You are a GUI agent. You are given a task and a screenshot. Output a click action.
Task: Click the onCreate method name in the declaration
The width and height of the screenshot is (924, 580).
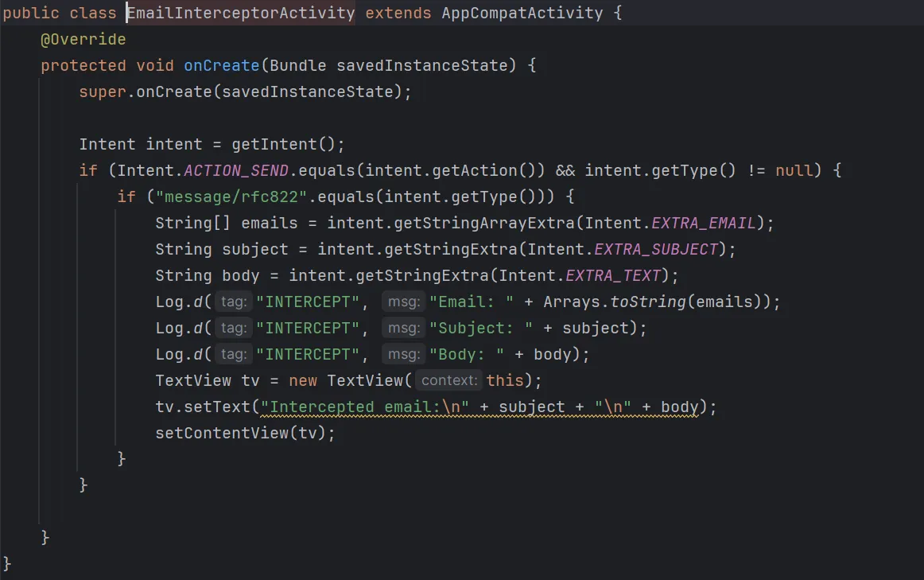222,65
